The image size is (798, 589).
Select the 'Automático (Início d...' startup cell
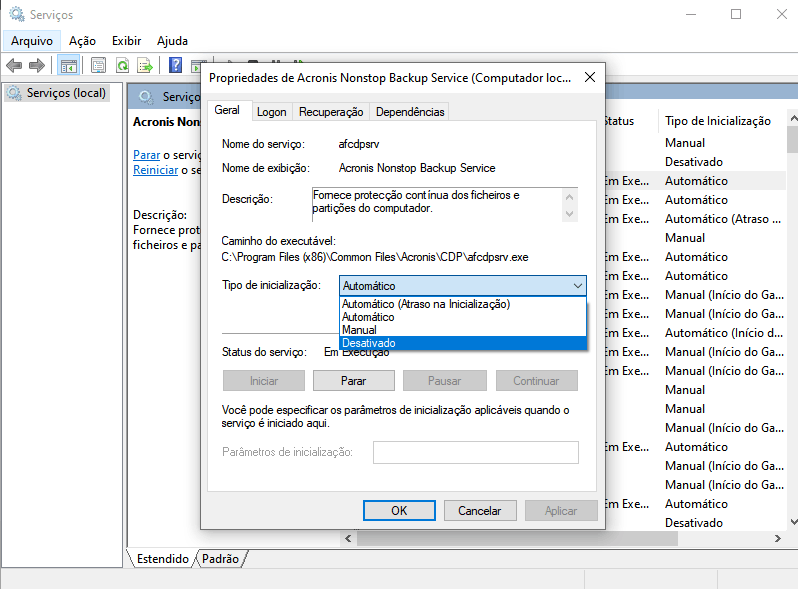click(723, 333)
